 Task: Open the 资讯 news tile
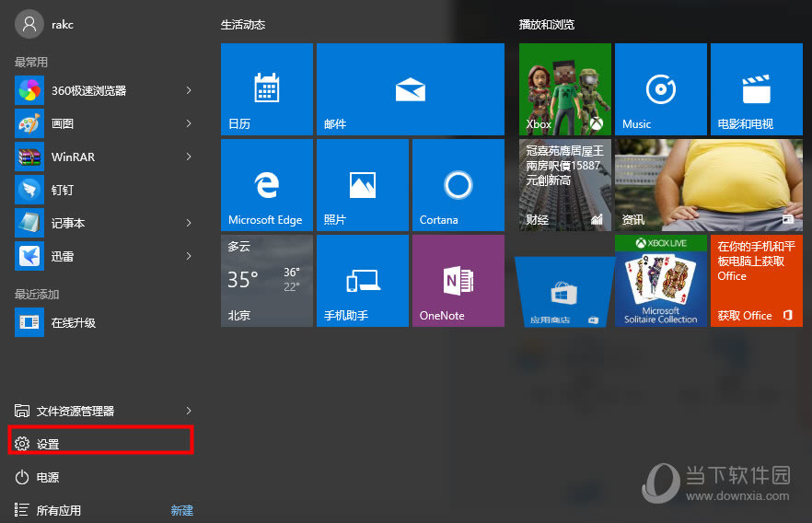point(709,185)
